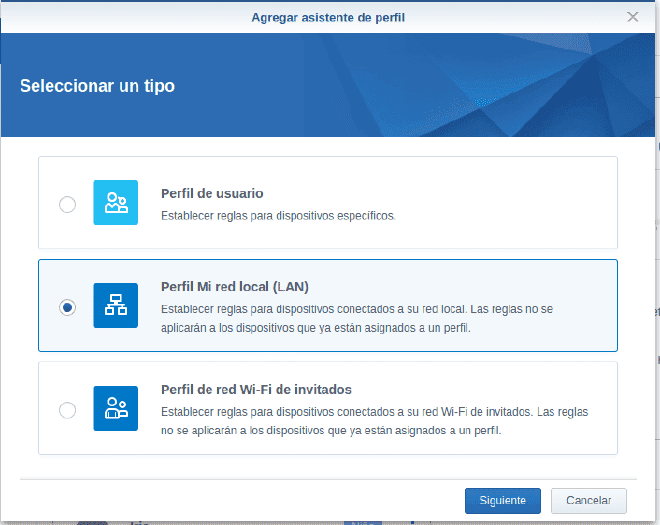Click the 'Perfil Mi red local (LAN)' title
Image resolution: width=660 pixels, height=525 pixels.
coord(235,287)
